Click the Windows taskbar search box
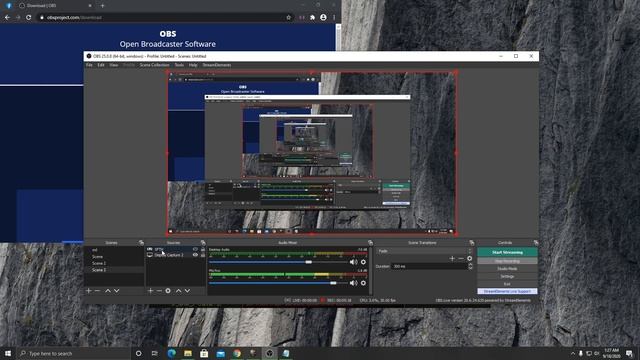This screenshot has width=640, height=360. click(x=73, y=353)
